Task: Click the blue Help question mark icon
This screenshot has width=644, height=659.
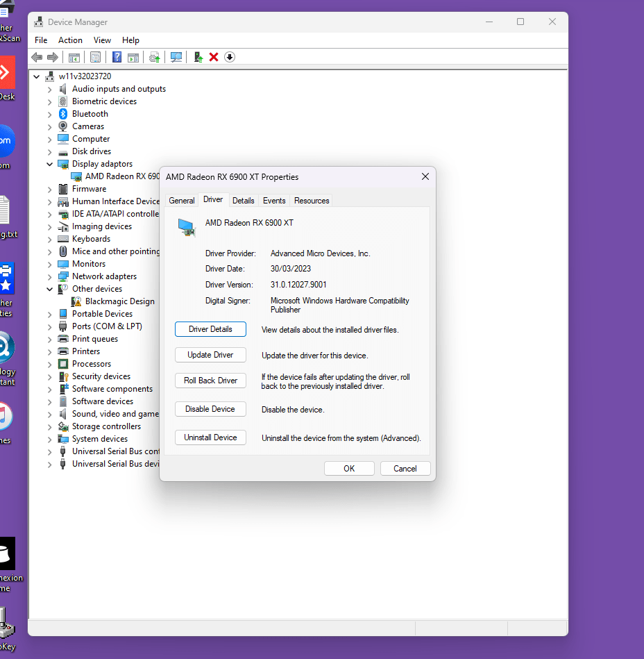Action: [117, 57]
